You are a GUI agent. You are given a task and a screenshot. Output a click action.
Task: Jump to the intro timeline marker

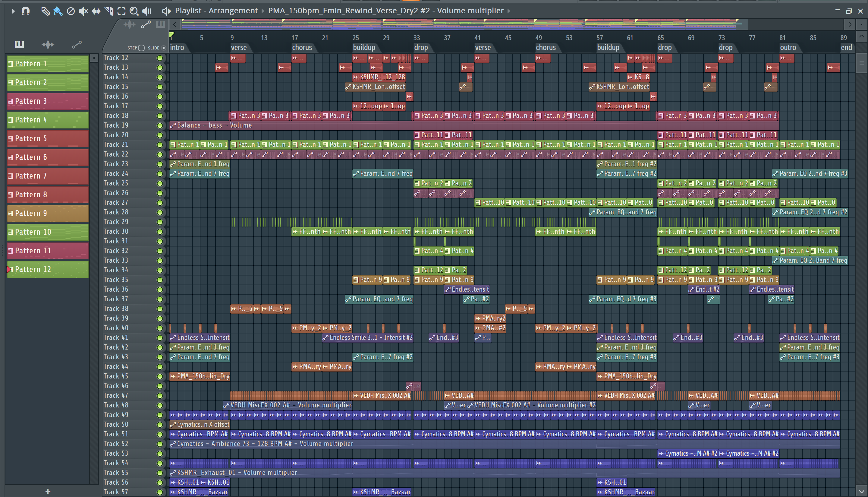click(x=177, y=48)
